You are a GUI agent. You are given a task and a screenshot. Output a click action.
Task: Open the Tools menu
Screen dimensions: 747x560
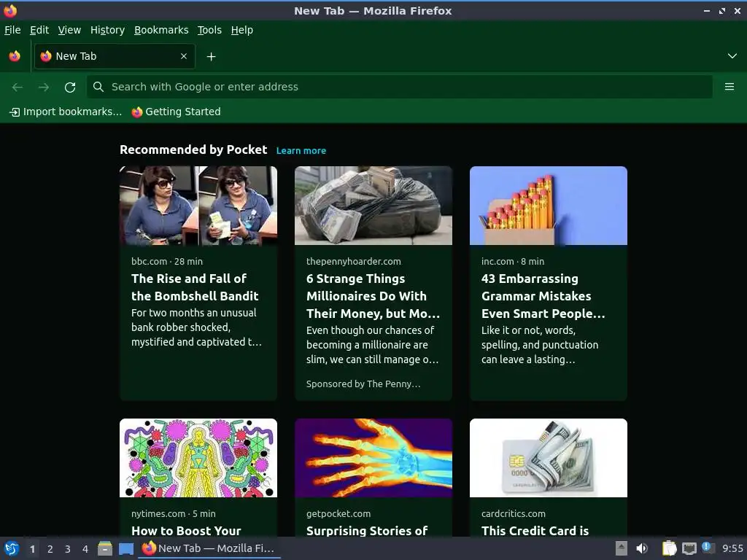click(x=209, y=30)
